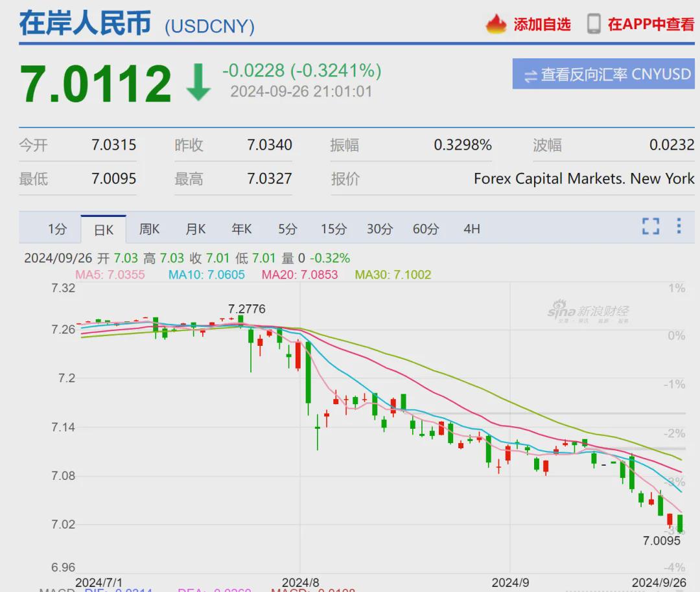This screenshot has height=592, width=700.
Task: Click the current price 7.0112
Action: (x=95, y=84)
